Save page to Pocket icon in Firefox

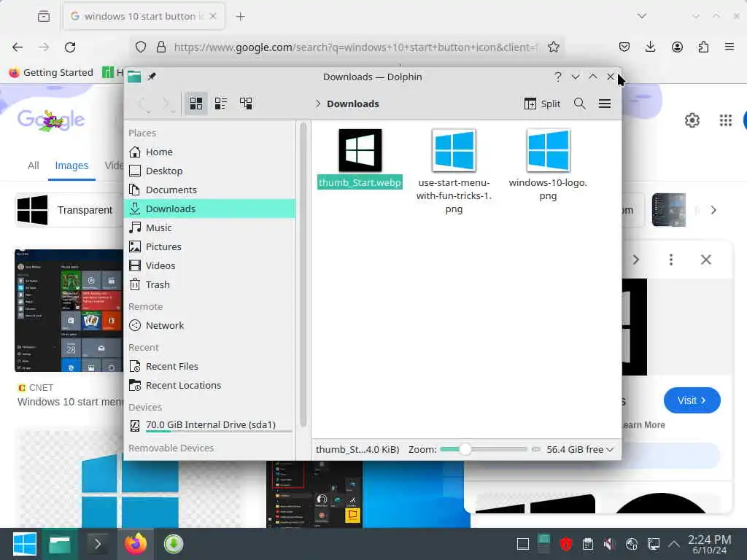[x=624, y=47]
